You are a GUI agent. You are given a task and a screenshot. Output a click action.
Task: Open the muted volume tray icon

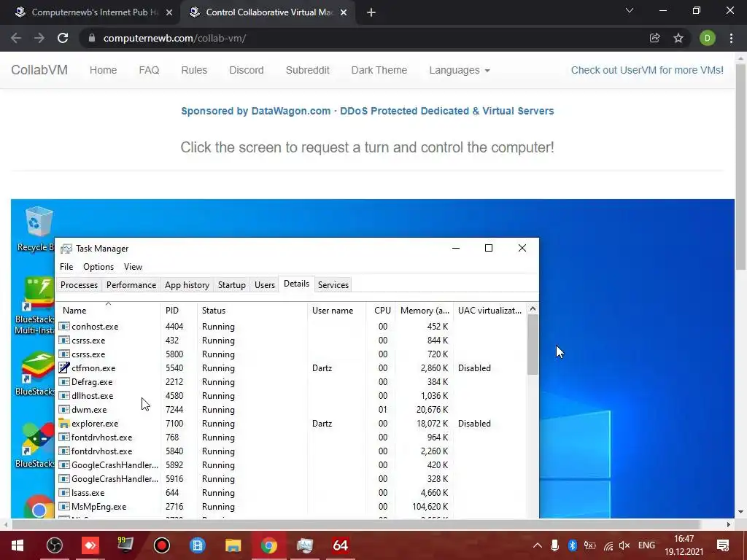(x=624, y=545)
